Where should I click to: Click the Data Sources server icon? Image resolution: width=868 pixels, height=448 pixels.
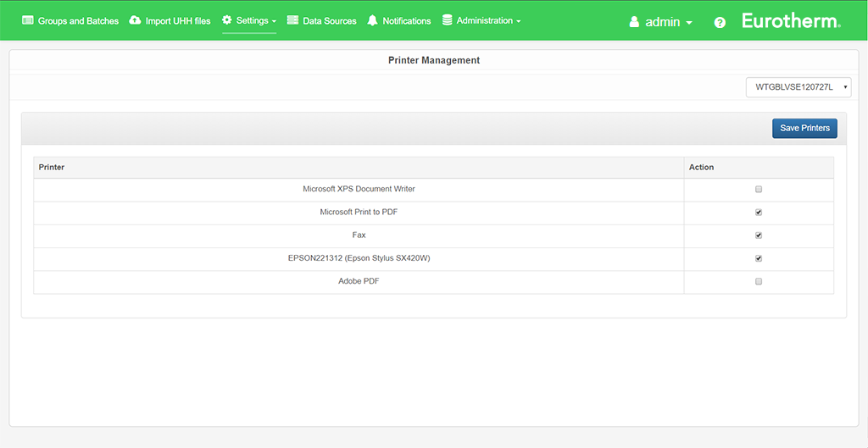(293, 20)
